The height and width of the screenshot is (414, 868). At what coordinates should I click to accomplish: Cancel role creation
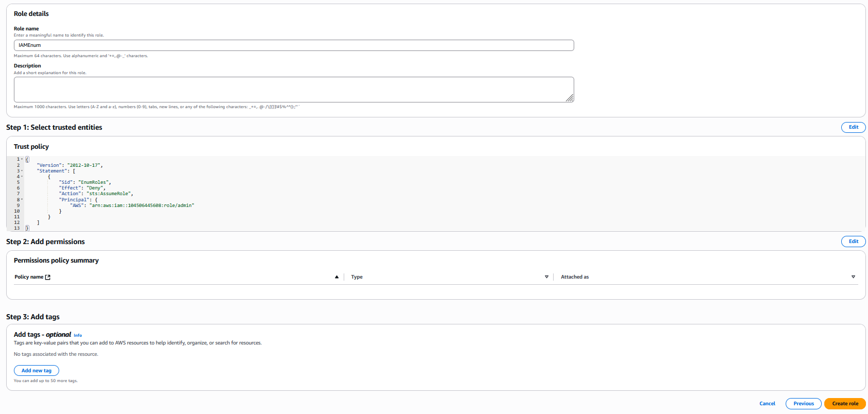pyautogui.click(x=767, y=404)
